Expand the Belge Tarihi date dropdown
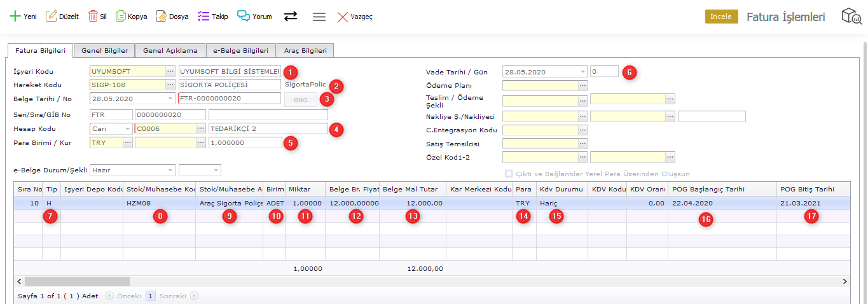The width and height of the screenshot is (868, 304). 170,99
